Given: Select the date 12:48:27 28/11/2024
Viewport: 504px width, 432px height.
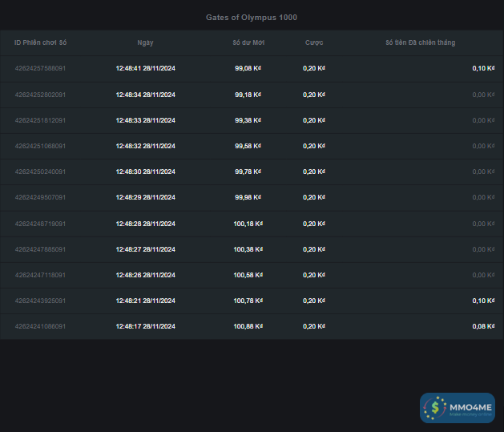Looking at the screenshot, I should (146, 249).
